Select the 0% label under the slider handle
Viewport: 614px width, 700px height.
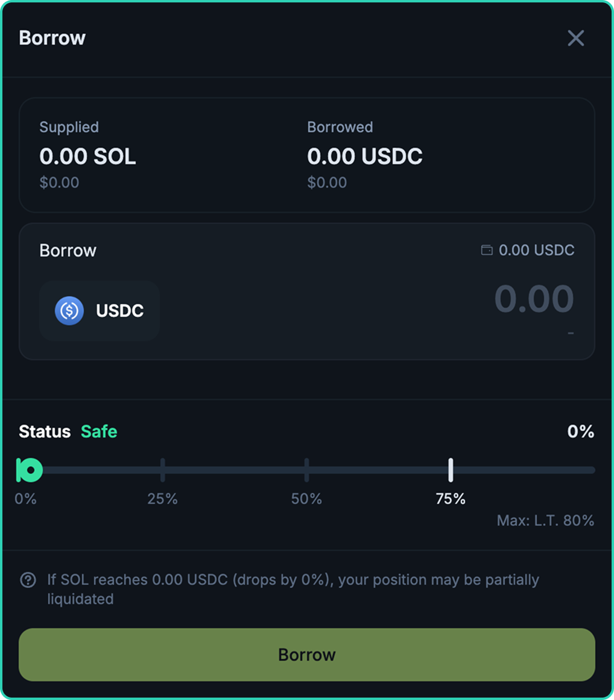[x=25, y=499]
